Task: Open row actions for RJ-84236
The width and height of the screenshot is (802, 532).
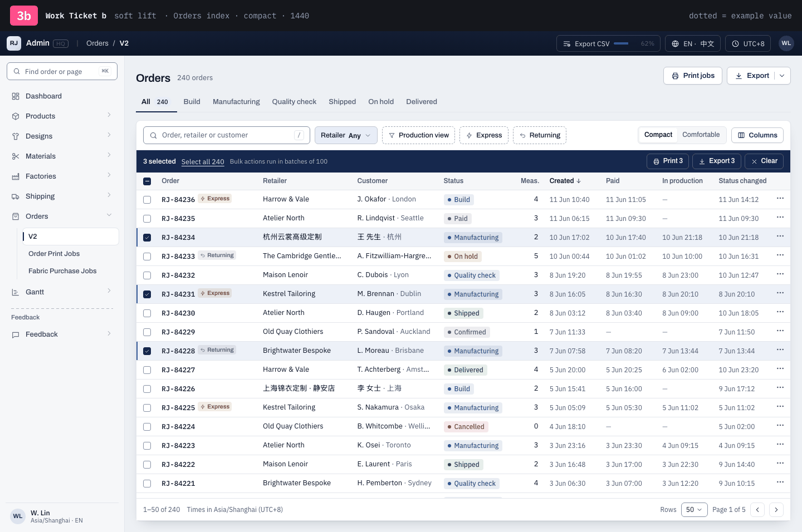Action: click(x=780, y=199)
